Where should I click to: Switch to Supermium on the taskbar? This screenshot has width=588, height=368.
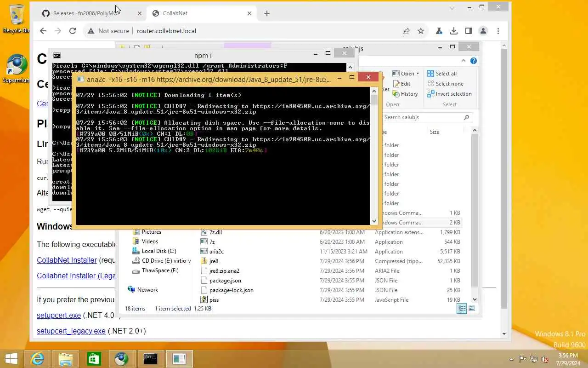pyautogui.click(x=122, y=358)
